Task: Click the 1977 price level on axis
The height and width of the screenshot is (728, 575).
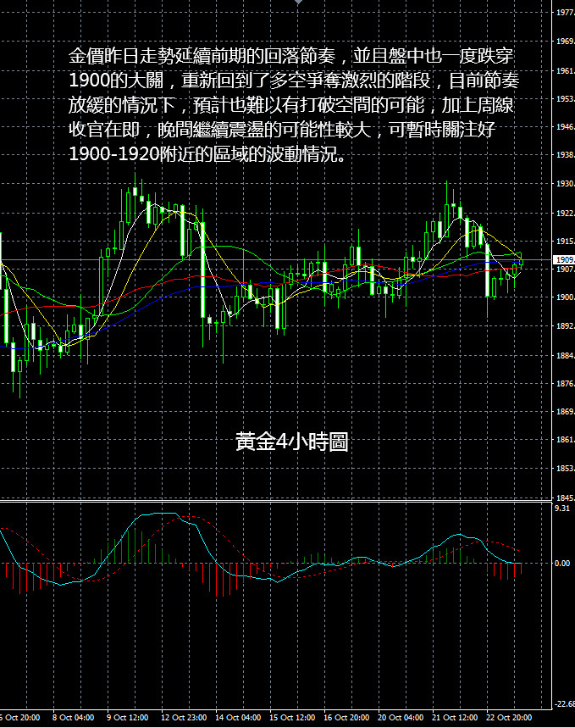Action: (x=563, y=13)
